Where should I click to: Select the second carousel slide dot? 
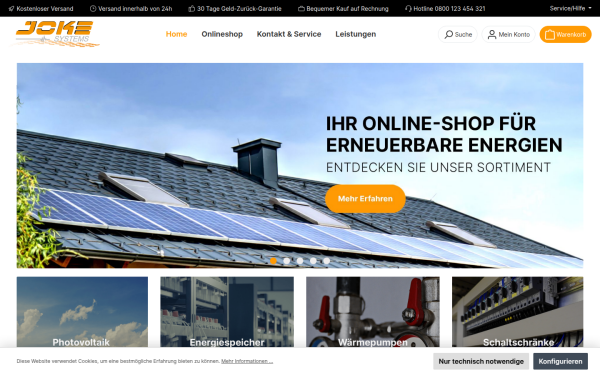click(x=287, y=261)
